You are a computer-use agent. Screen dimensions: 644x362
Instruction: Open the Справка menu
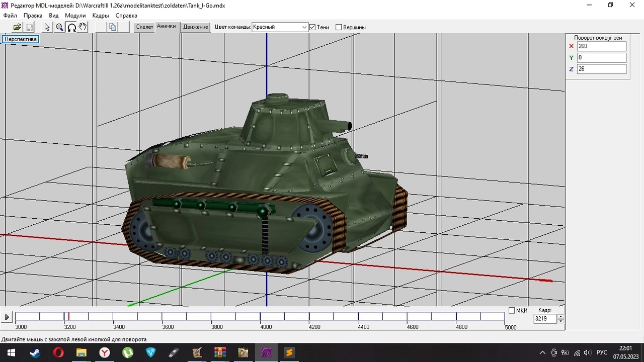pos(126,16)
